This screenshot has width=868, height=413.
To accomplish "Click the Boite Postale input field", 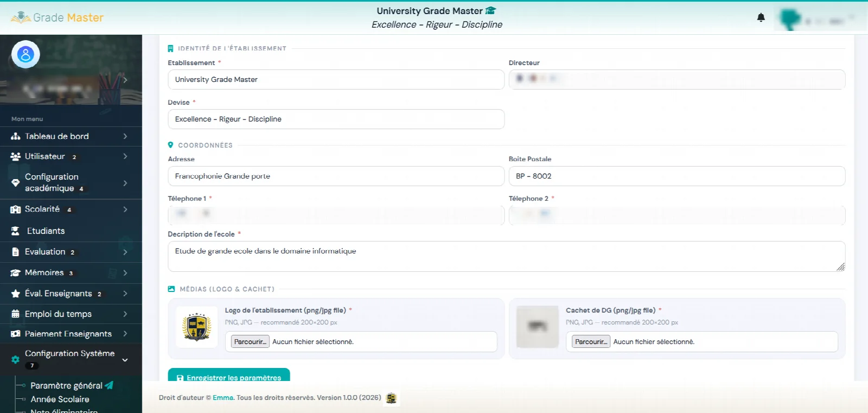I will pos(677,176).
